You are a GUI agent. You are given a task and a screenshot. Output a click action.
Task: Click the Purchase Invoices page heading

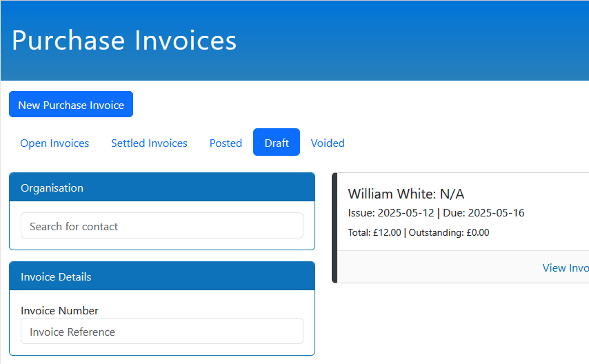[x=124, y=40]
